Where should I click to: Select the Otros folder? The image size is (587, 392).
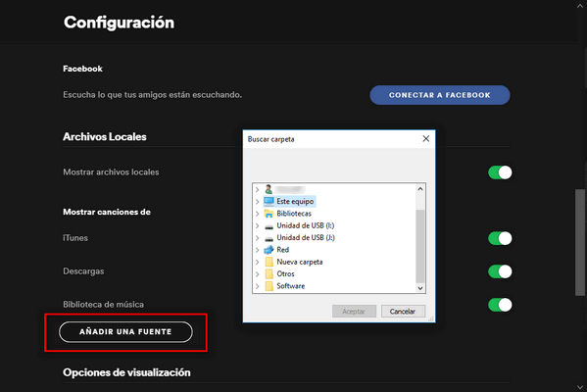pyautogui.click(x=285, y=274)
